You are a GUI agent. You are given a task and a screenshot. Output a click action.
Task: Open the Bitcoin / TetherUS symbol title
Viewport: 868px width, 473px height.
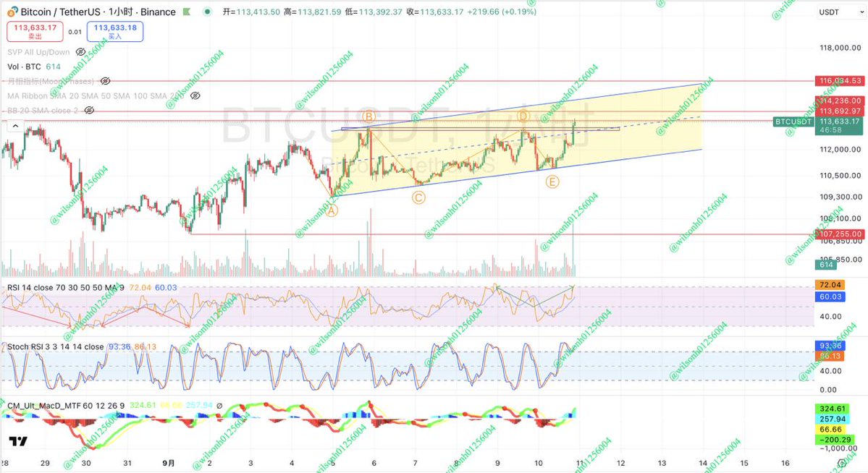pyautogui.click(x=98, y=12)
